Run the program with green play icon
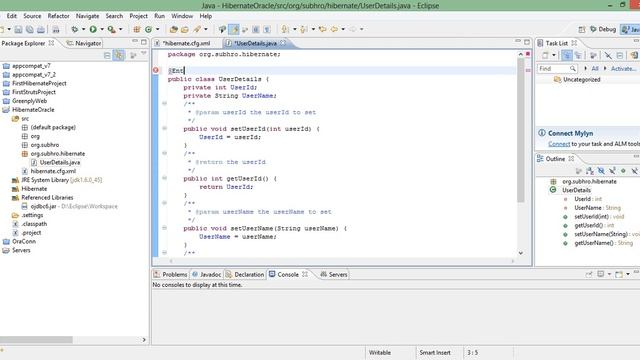The image size is (640, 360). (x=93, y=29)
